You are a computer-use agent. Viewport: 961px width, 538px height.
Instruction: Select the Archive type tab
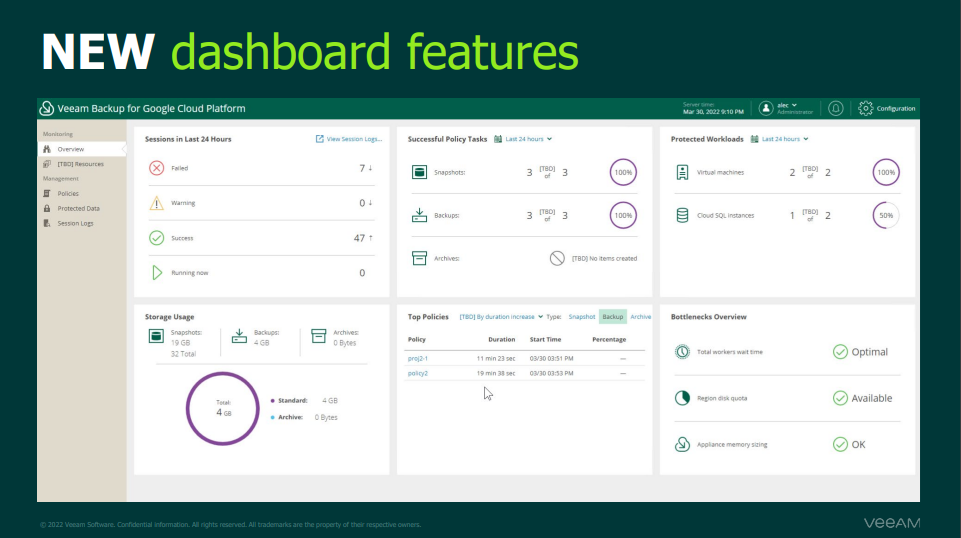640,317
